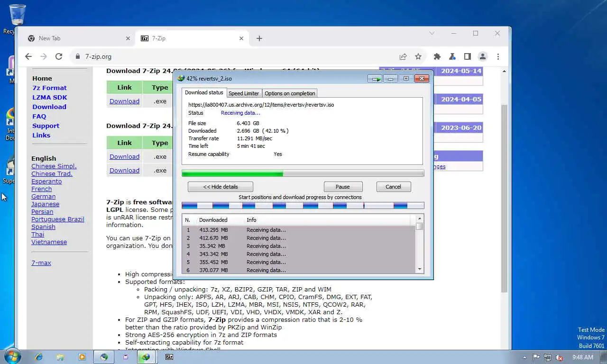Switch to the 7-Zip browser tab
This screenshot has height=364, width=607.
(192, 38)
